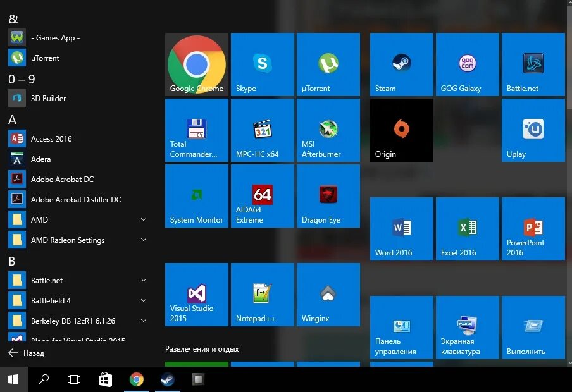Image resolution: width=572 pixels, height=392 pixels.
Task: Jump via the '&' section header
Action: click(13, 19)
